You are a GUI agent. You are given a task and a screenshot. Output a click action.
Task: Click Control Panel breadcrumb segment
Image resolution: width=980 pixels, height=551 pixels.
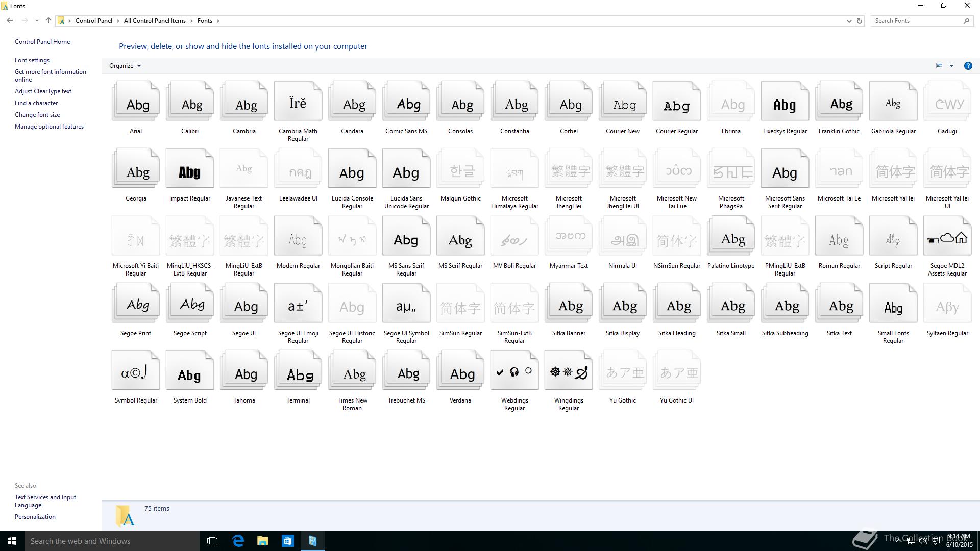pyautogui.click(x=94, y=21)
